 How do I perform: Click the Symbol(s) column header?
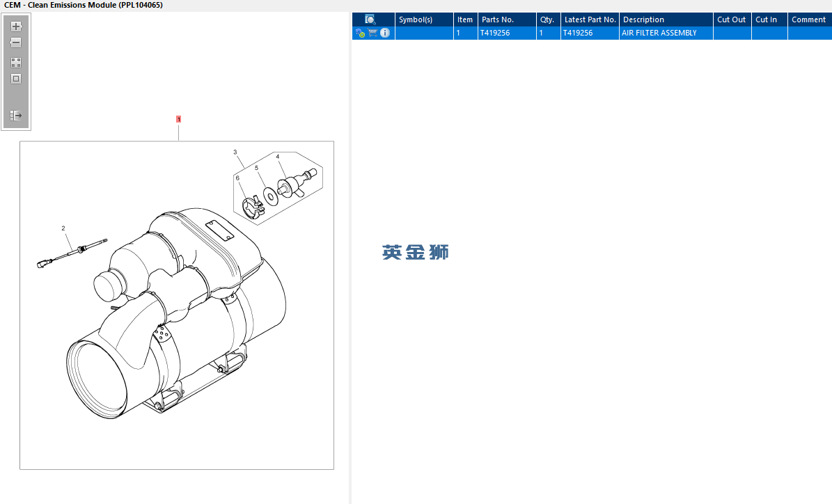click(x=424, y=19)
